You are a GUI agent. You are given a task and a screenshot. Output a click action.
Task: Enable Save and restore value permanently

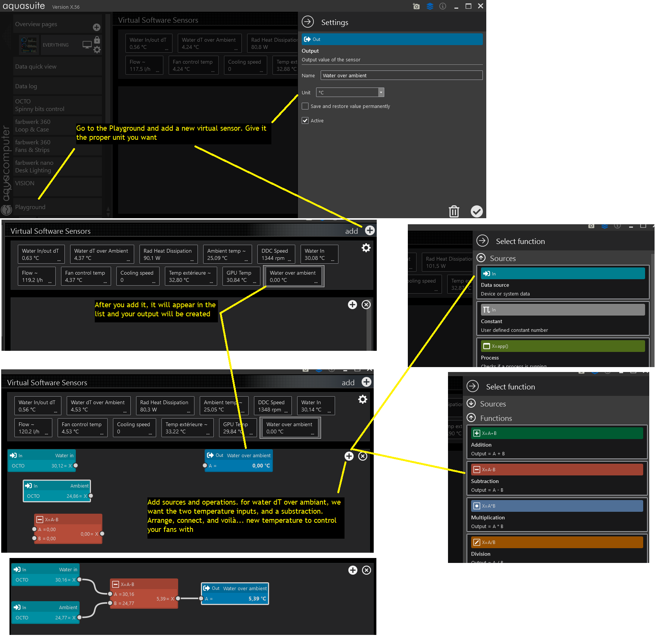click(305, 106)
